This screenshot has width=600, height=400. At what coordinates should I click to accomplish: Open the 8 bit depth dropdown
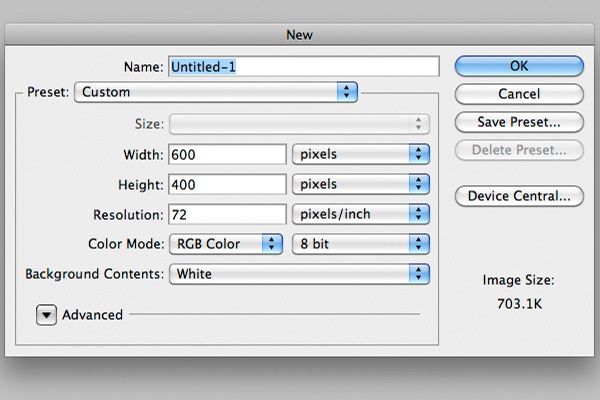click(360, 244)
